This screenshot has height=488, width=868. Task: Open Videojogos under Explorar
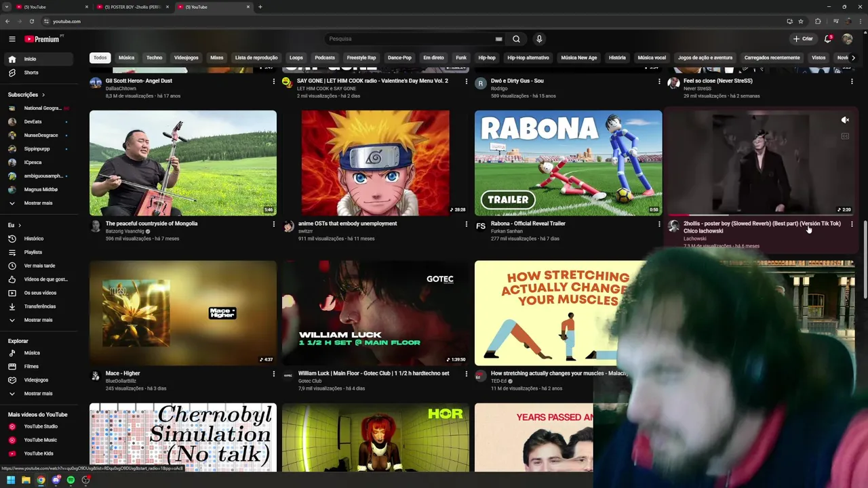(x=39, y=380)
